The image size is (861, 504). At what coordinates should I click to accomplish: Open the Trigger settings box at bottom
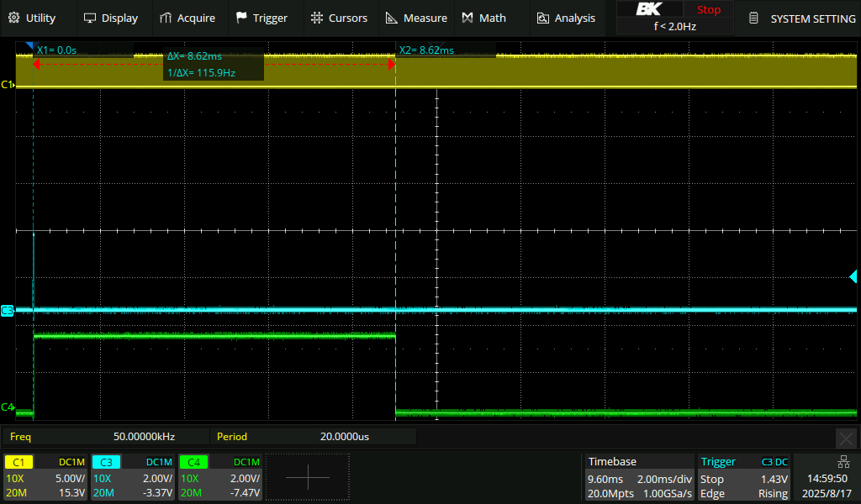(744, 477)
